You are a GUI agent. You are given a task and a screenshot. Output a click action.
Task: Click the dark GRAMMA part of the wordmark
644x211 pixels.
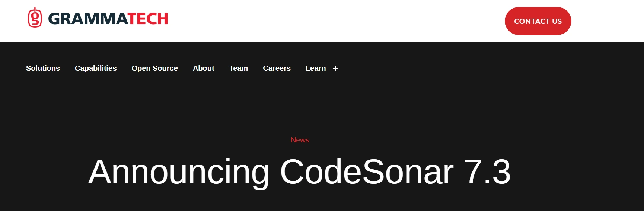pyautogui.click(x=88, y=19)
